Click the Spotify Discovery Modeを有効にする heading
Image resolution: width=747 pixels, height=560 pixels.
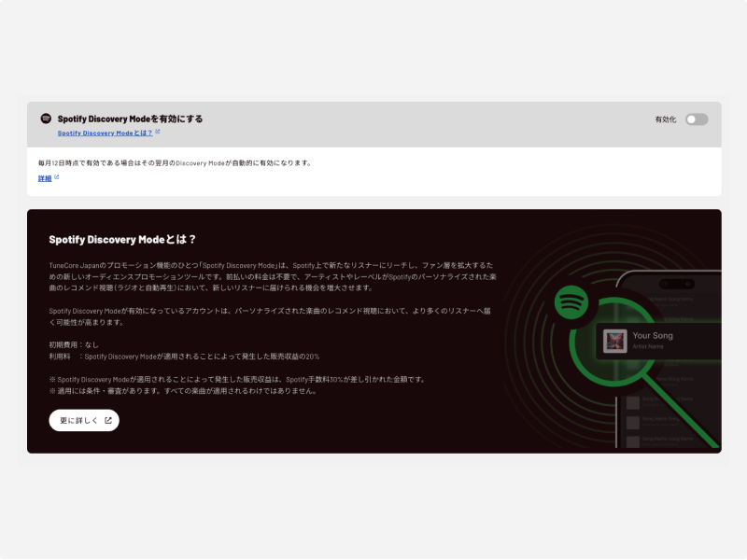(130, 119)
